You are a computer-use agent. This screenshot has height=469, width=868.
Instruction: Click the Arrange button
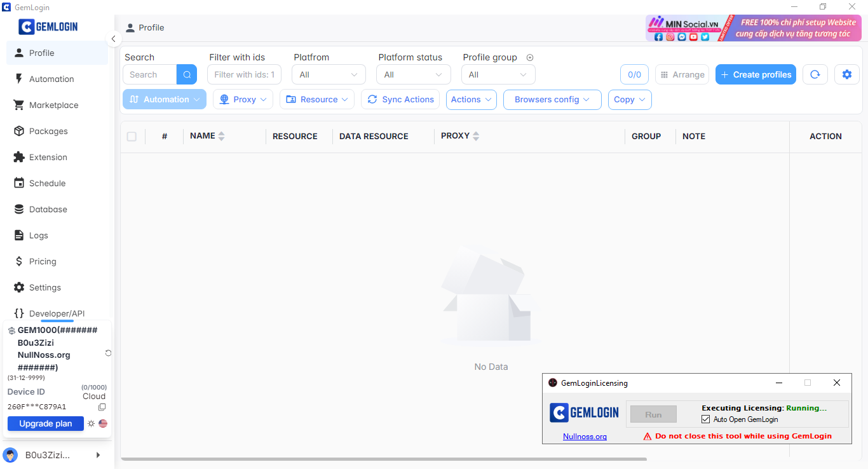(682, 74)
